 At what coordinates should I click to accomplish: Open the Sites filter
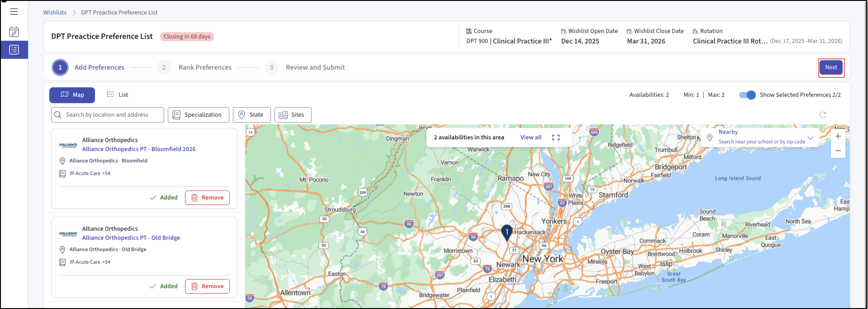(x=293, y=115)
